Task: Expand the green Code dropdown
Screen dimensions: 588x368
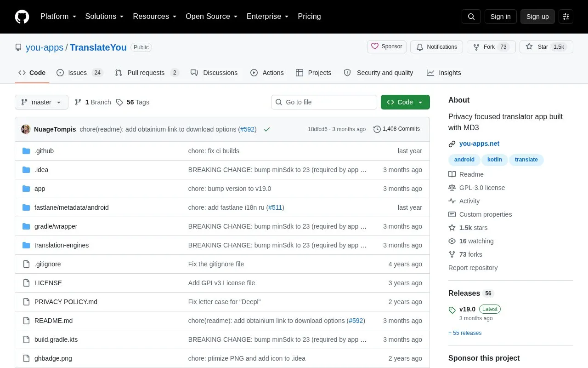Action: 405,102
